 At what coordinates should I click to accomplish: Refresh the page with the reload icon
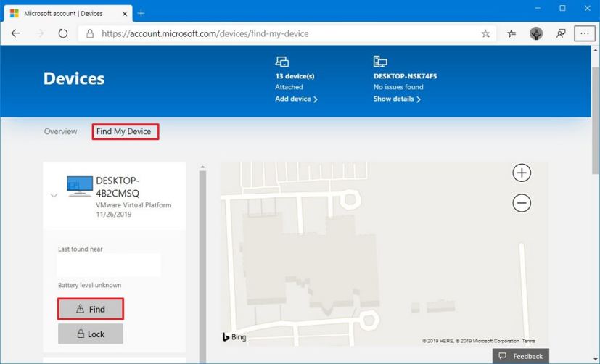(62, 33)
